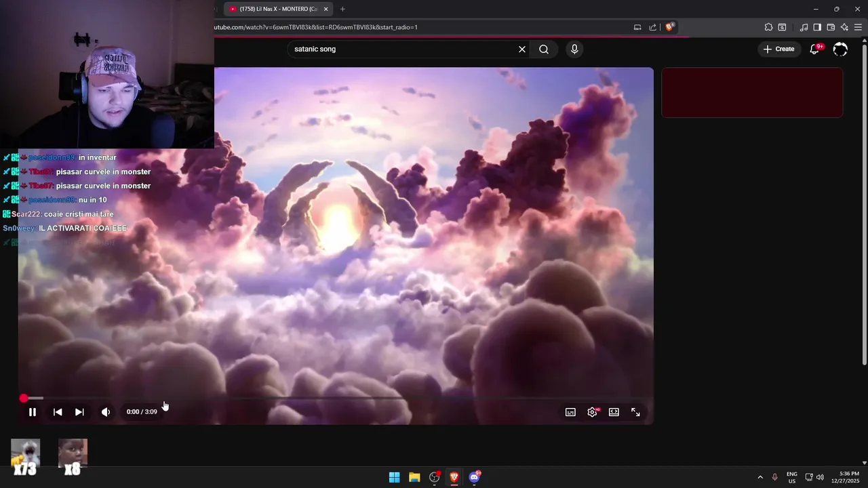This screenshot has height=488, width=868.
Task: Open File Explorer from the taskbar
Action: (x=414, y=477)
